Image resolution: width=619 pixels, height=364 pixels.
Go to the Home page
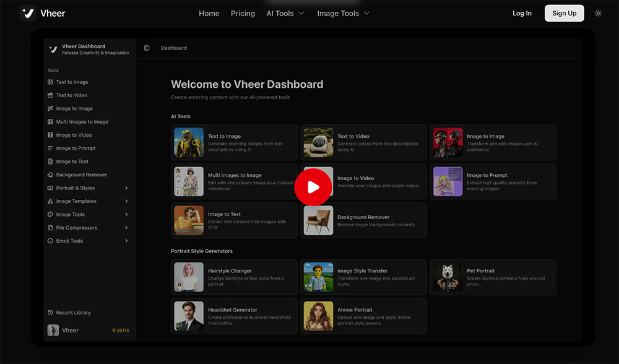(x=209, y=14)
